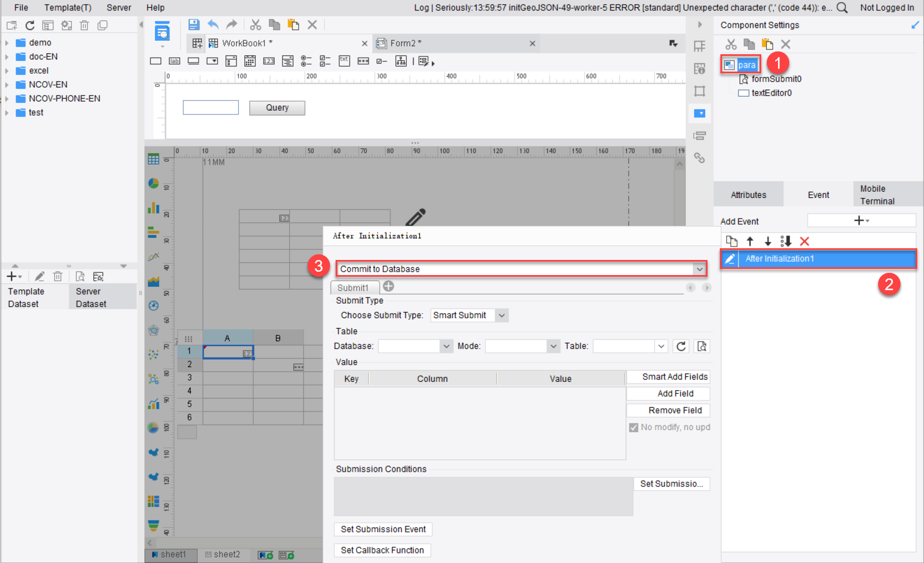Click the Undo arrow icon
The height and width of the screenshot is (563, 924).
[x=213, y=25]
